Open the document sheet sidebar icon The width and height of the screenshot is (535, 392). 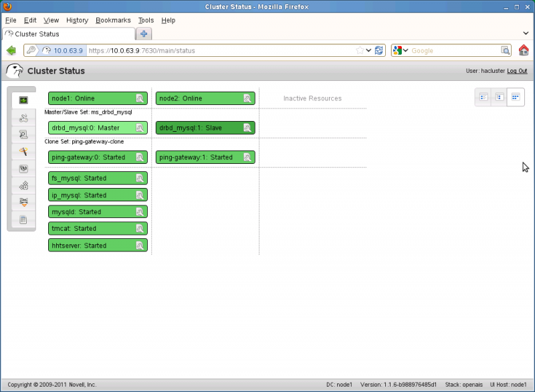(x=23, y=219)
